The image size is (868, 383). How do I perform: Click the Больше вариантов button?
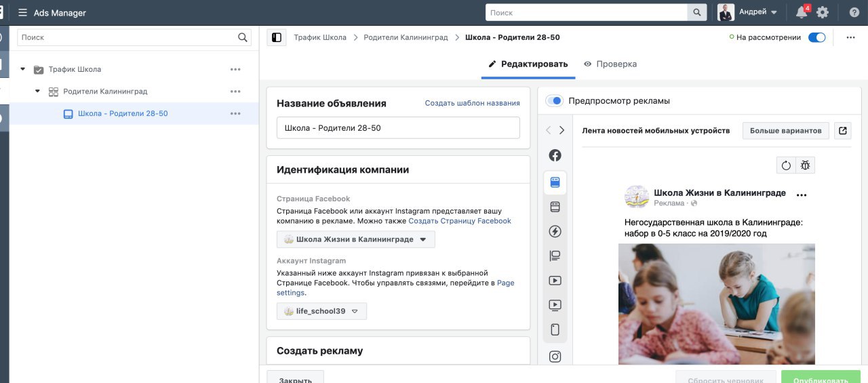point(786,131)
